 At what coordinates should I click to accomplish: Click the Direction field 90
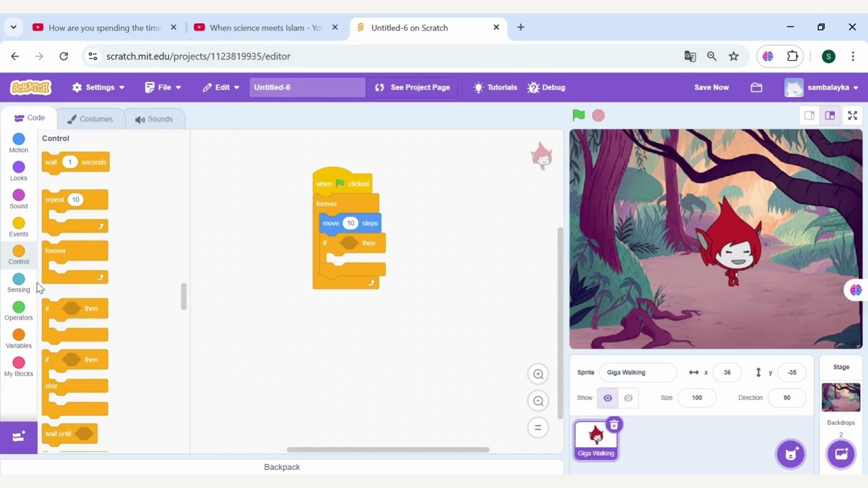click(x=787, y=398)
